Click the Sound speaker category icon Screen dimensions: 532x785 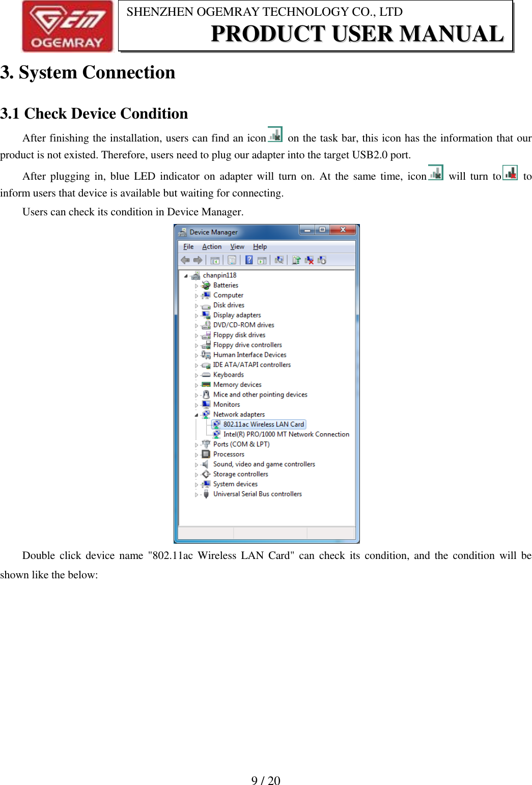tap(206, 464)
